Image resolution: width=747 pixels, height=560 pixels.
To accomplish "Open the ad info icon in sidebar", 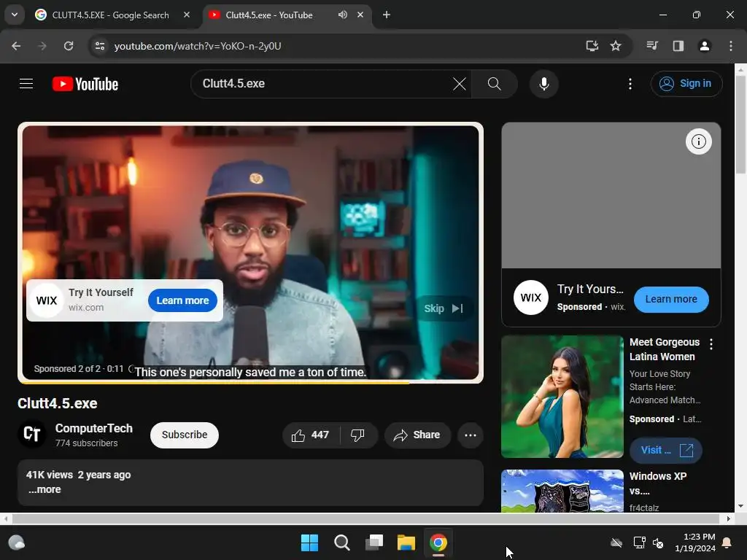I will pos(698,141).
